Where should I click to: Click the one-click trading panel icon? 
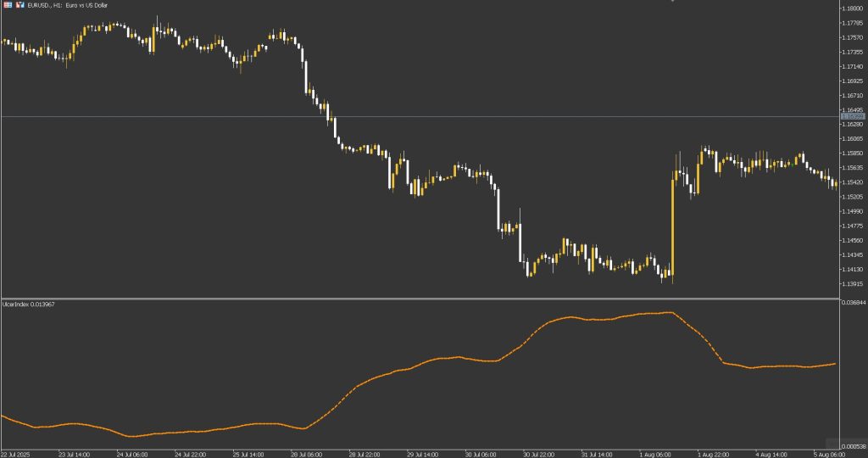(x=20, y=5)
